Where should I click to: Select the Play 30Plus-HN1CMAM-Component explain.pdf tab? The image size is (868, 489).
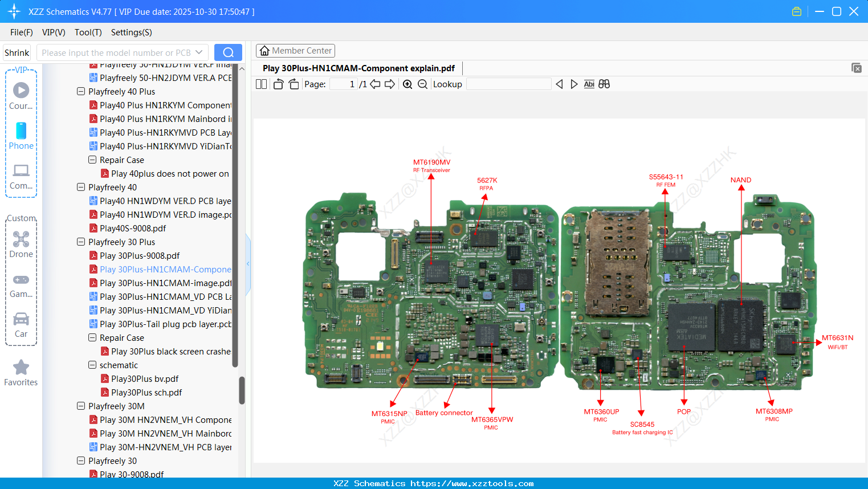coord(358,68)
